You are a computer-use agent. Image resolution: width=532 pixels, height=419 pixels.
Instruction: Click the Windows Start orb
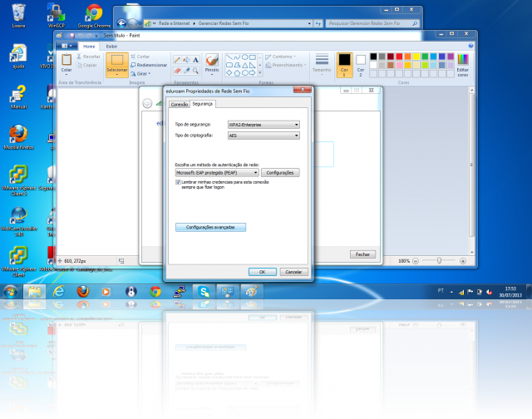(10, 292)
